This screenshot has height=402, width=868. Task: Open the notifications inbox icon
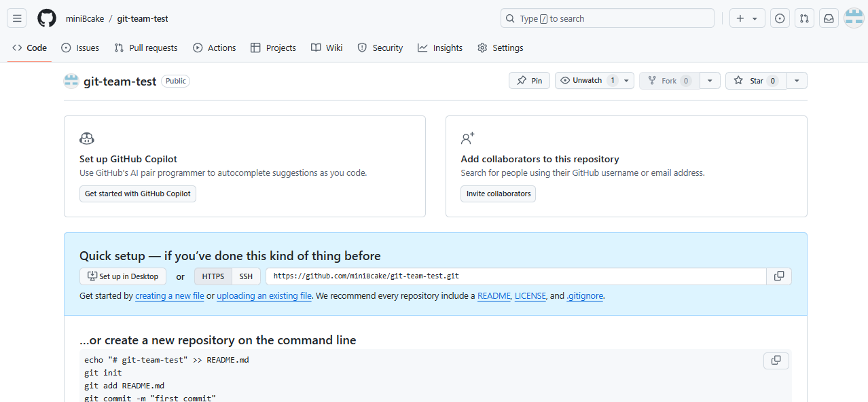coord(829,18)
